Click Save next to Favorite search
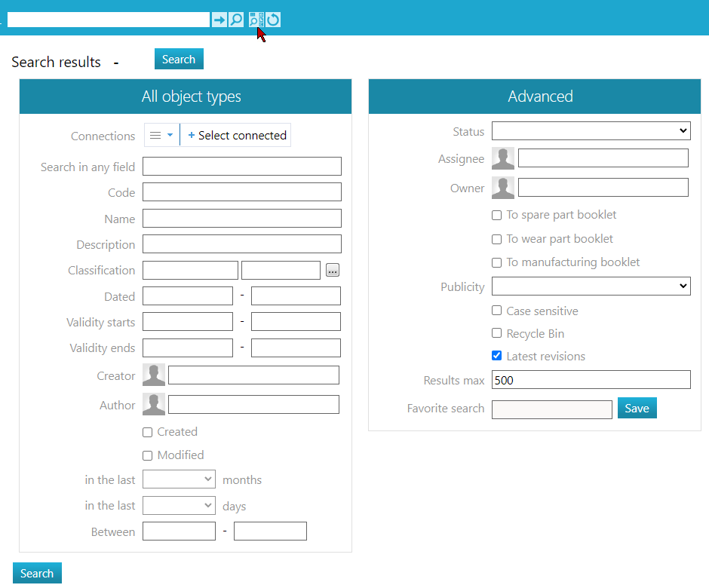The image size is (709, 588). click(637, 408)
